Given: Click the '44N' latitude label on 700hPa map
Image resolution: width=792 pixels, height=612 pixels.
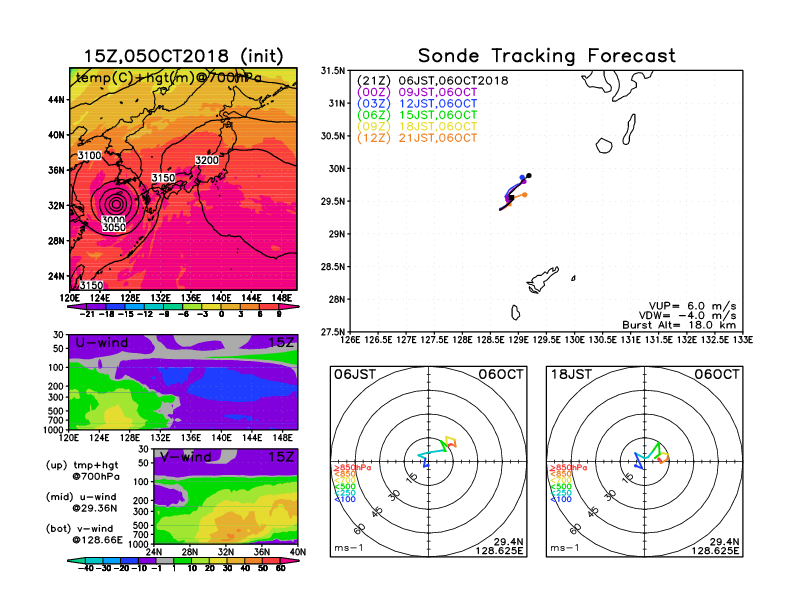Looking at the screenshot, I should click(x=57, y=99).
